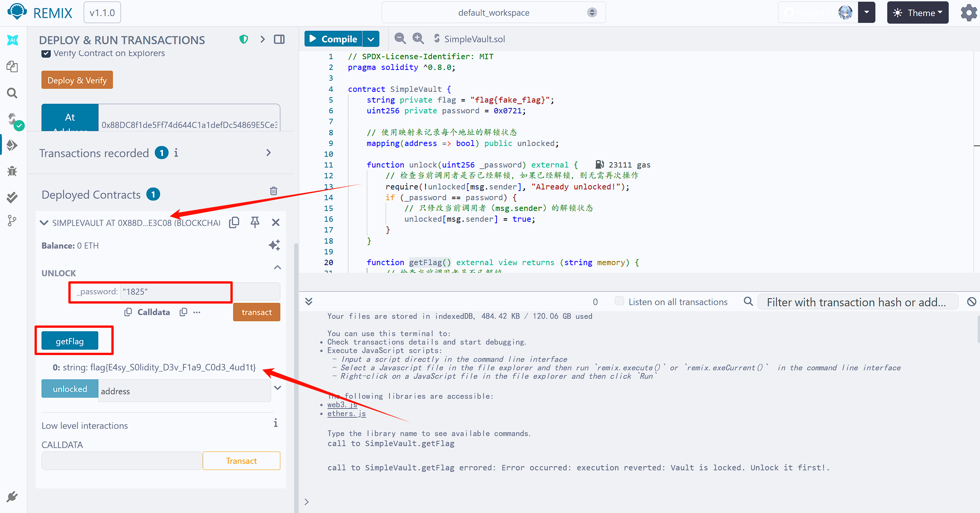Open the Debugger bug icon

12,171
